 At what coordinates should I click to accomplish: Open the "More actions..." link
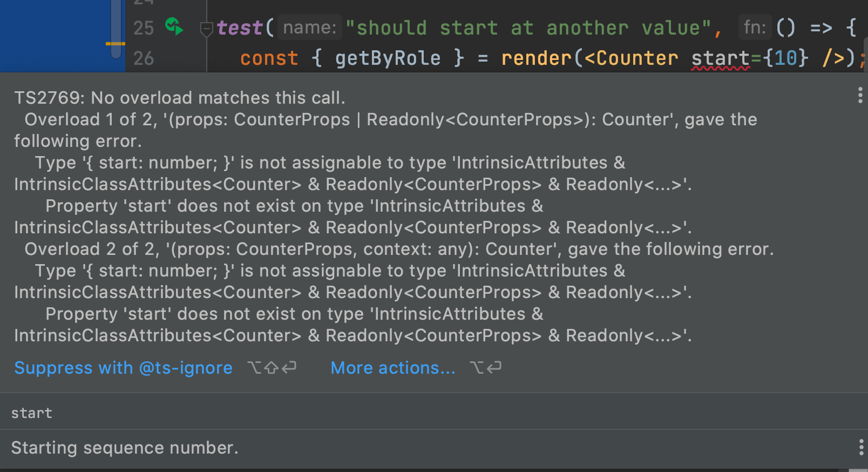392,368
